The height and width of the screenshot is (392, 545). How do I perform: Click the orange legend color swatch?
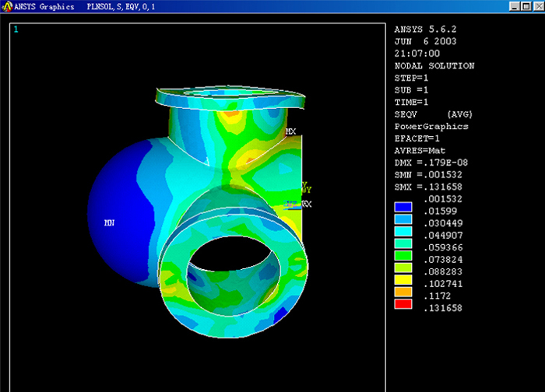point(403,292)
